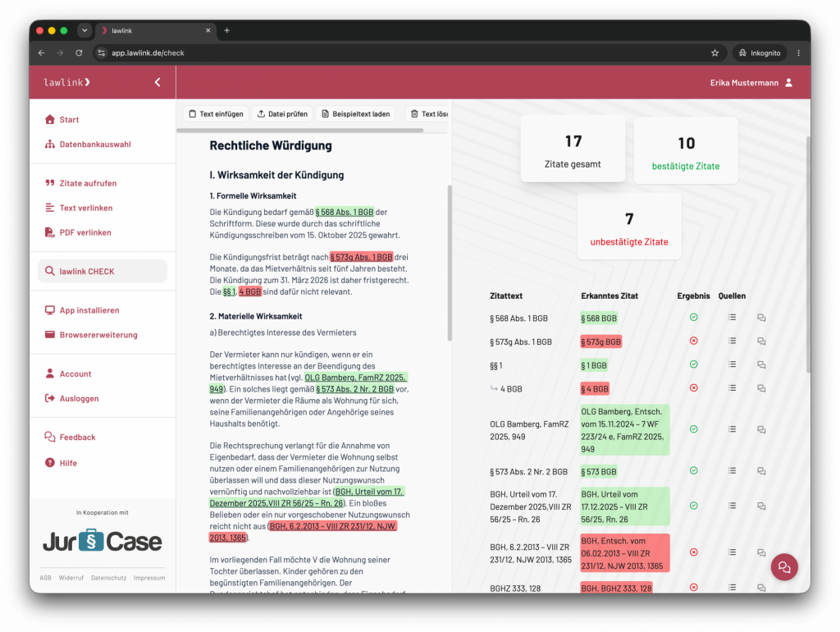Open sources list for BGH Urteil vom 17. Dezember row
Viewport: 840px width, 632px height.
pyautogui.click(x=732, y=506)
